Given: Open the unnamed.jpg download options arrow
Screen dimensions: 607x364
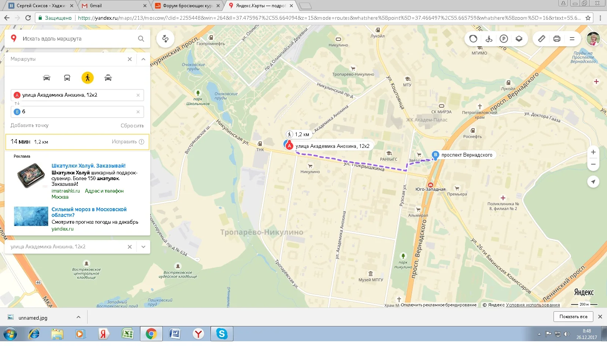Looking at the screenshot, I should [x=79, y=317].
